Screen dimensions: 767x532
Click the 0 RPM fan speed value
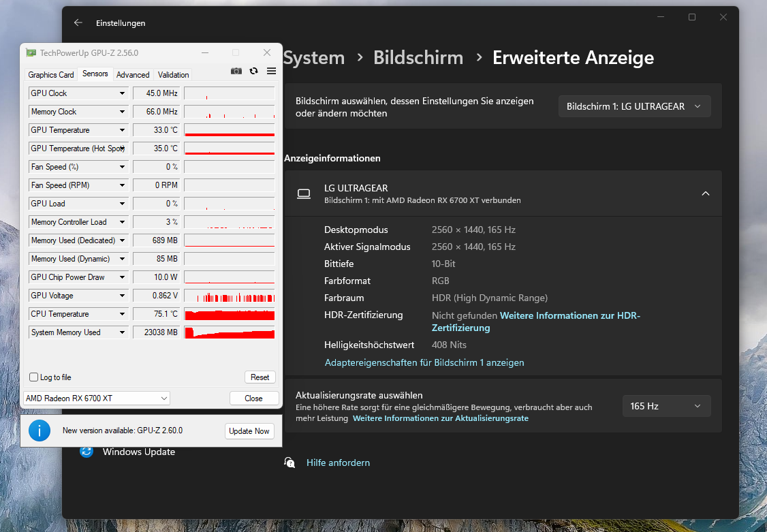pyautogui.click(x=156, y=185)
